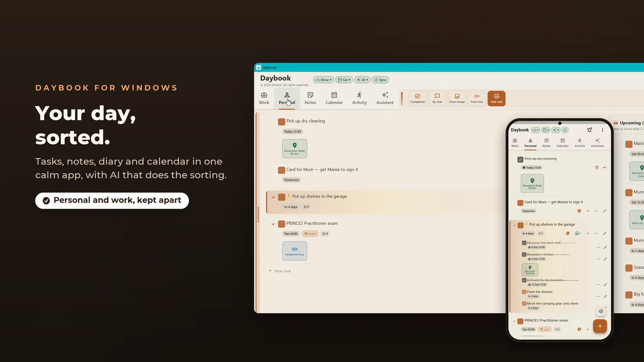Open the peoplecert.org link card
Screen dimensions: 644x362
pos(295,251)
